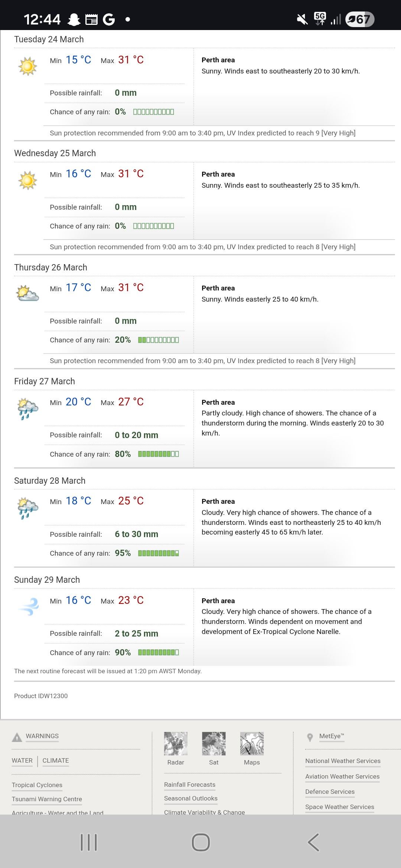Open the WARNINGS link
The width and height of the screenshot is (401, 868).
tap(42, 736)
